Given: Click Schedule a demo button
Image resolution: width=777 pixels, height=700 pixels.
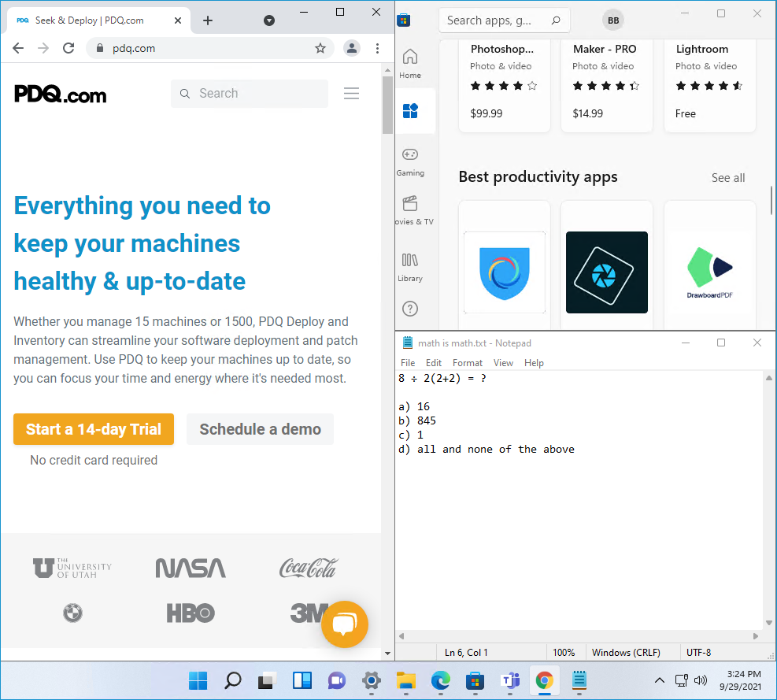Looking at the screenshot, I should [260, 429].
